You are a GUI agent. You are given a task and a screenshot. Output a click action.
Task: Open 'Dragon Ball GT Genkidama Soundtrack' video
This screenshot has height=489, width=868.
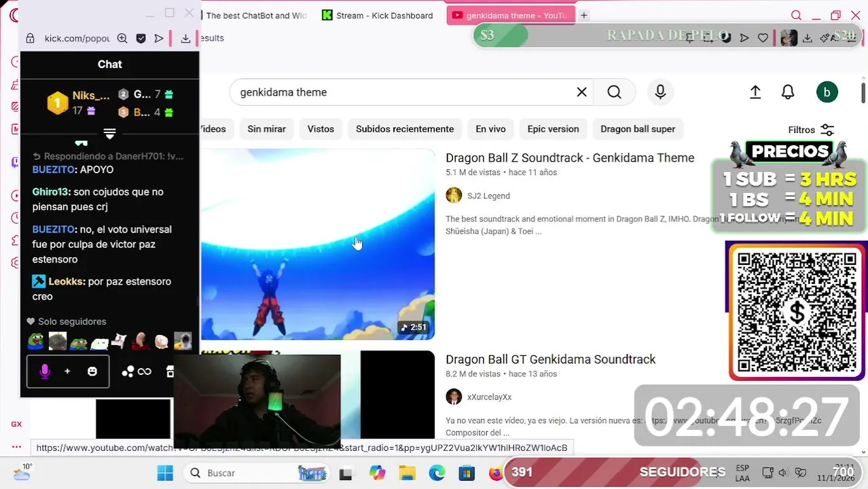(551, 359)
